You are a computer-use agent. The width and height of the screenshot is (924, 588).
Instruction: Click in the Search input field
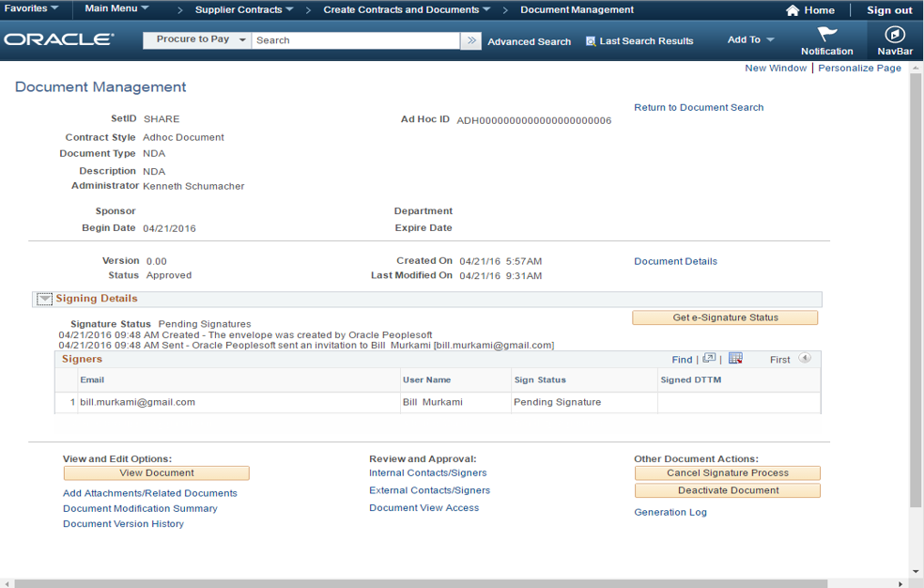tap(355, 40)
